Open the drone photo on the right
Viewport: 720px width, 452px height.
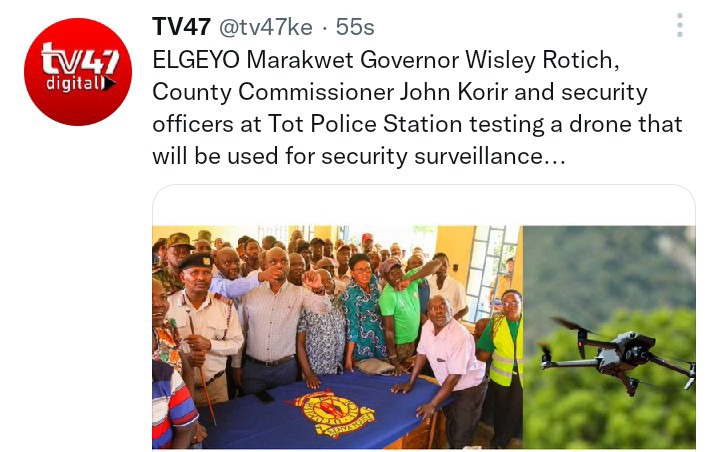pyautogui.click(x=609, y=337)
